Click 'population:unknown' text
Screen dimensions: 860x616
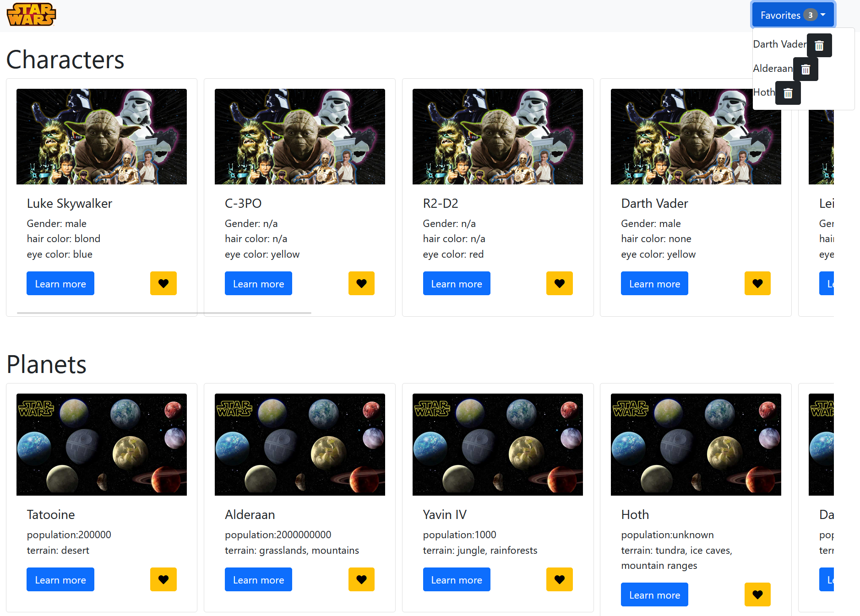(x=667, y=535)
